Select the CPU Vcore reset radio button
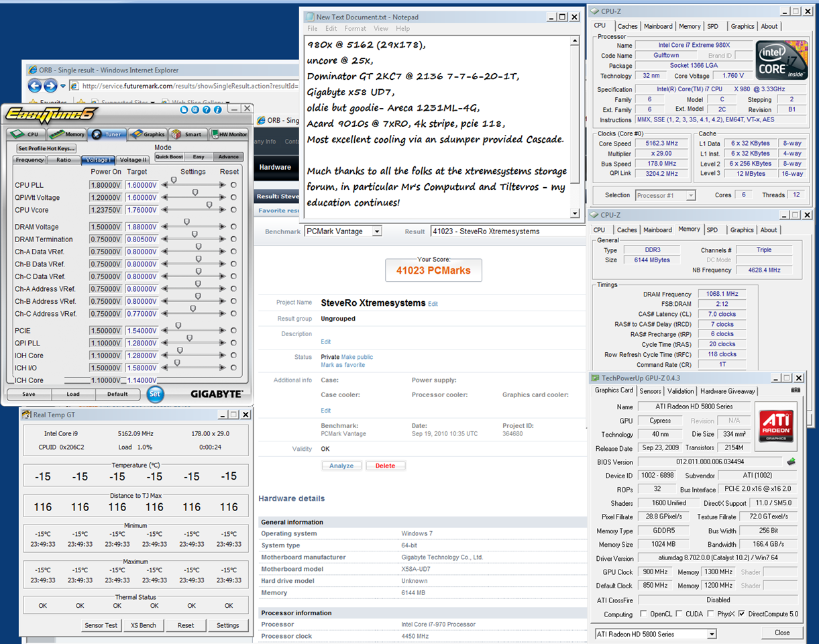 pos(233,210)
